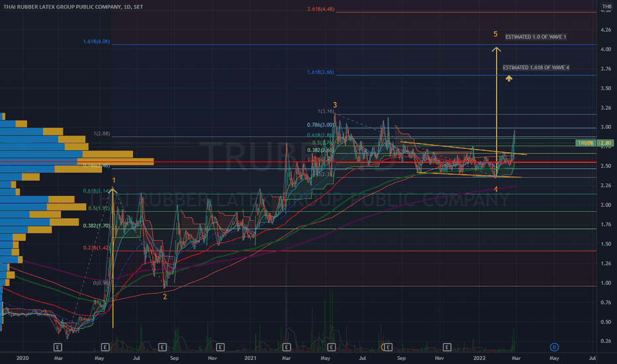Select the 2.618(4.48) Fibonacci label
617x364 pixels.
[320, 9]
